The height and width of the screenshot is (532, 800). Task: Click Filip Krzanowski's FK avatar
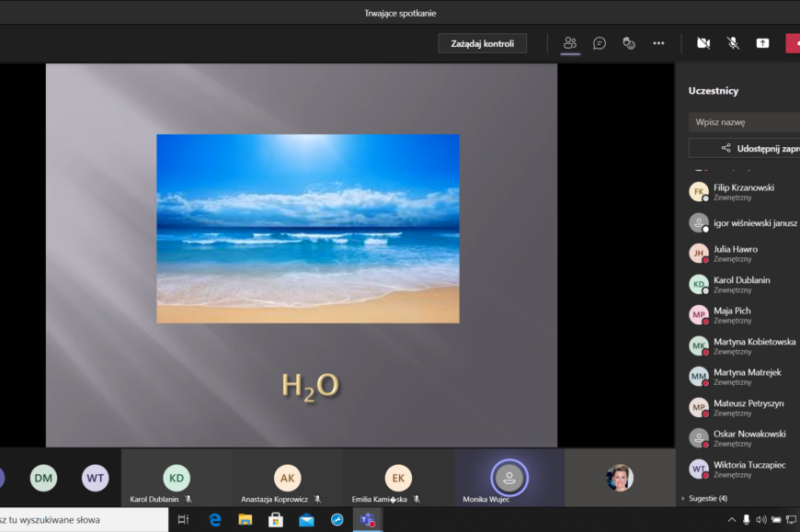699,192
